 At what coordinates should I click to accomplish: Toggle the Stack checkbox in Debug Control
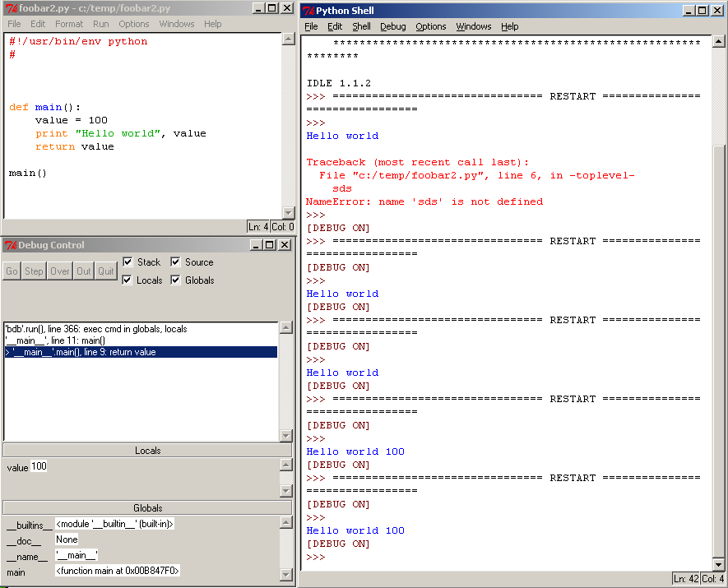click(129, 262)
